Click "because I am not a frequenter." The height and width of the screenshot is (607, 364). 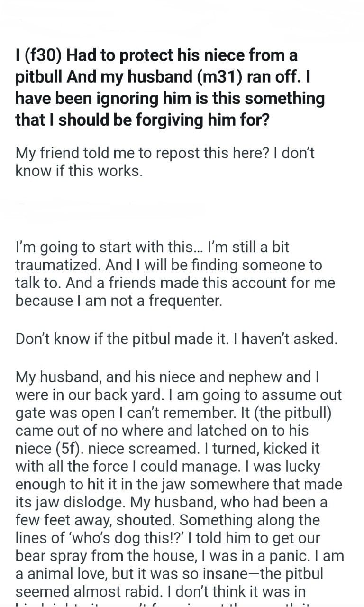[x=118, y=301]
